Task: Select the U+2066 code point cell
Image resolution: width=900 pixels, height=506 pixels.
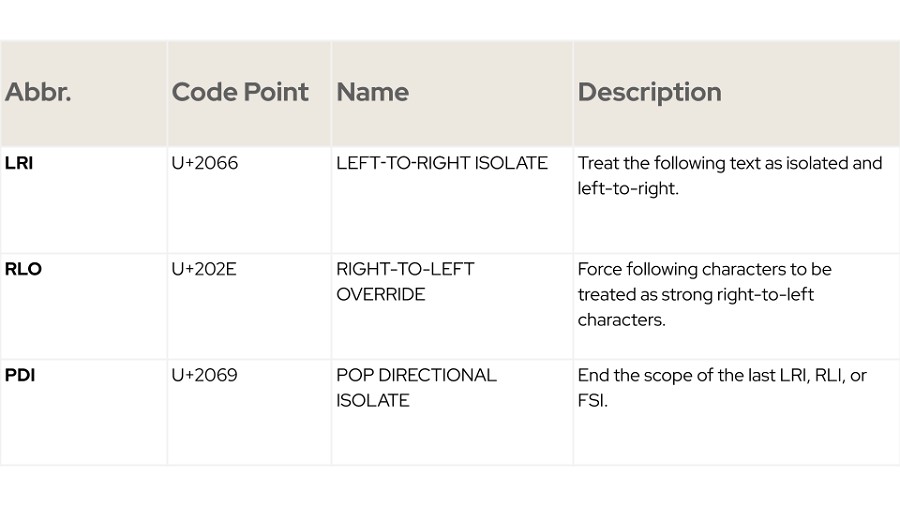Action: 204,163
